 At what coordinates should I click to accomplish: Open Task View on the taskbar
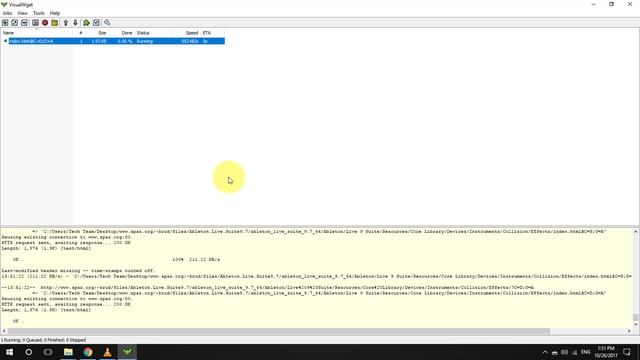coord(48,352)
